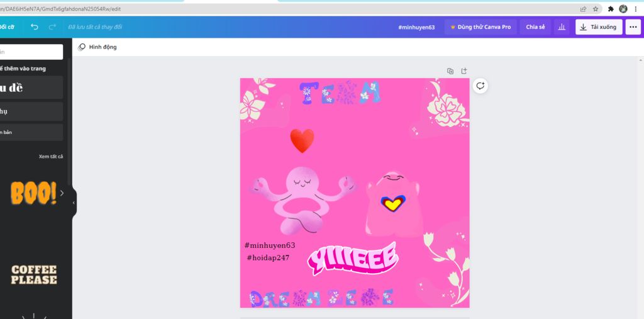Open the browser extensions puzzle icon
The image size is (644, 319).
pos(610,9)
